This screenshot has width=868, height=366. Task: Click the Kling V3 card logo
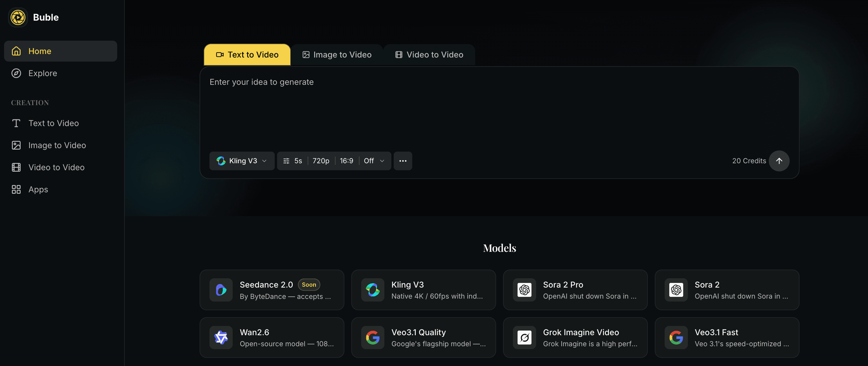click(373, 290)
